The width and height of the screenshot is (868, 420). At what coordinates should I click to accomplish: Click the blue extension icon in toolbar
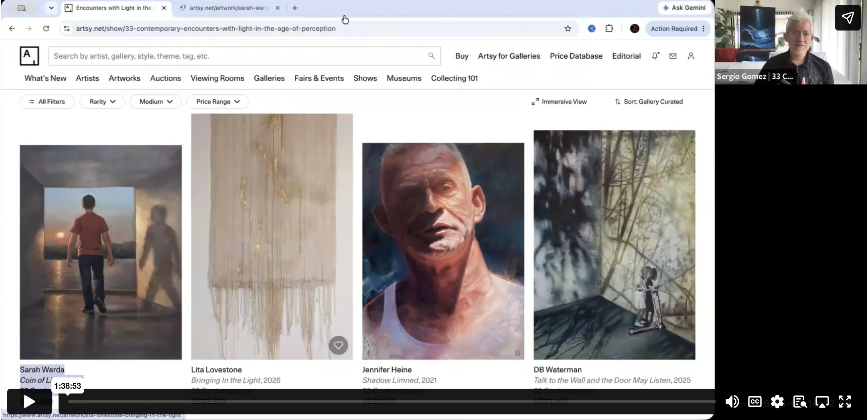[x=592, y=29]
